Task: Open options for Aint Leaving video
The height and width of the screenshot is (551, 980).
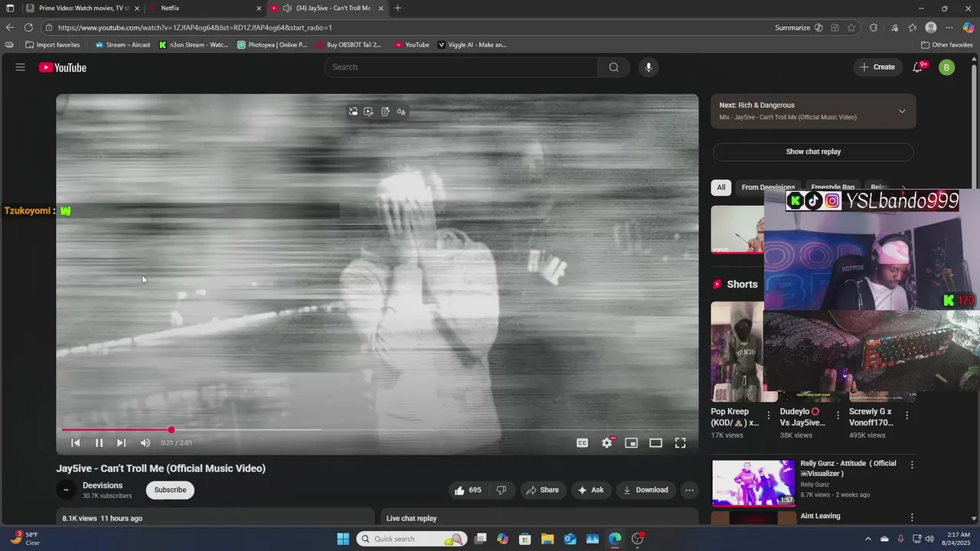Action: click(912, 517)
